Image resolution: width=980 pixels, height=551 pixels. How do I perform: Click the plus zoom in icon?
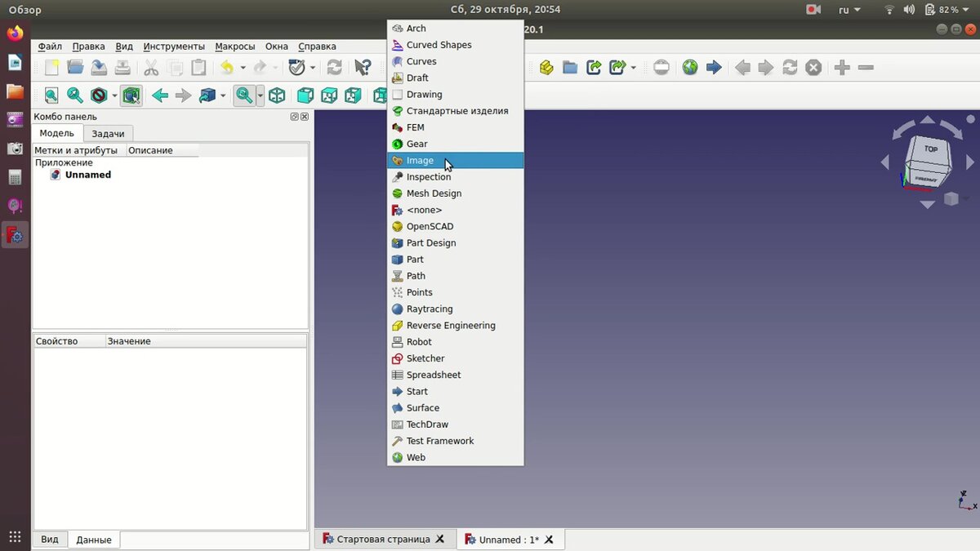(x=843, y=68)
